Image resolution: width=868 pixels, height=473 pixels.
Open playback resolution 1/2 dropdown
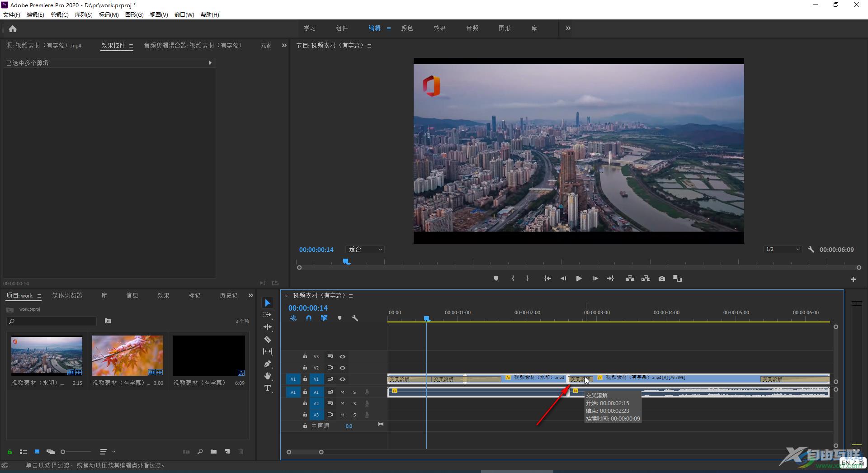(x=783, y=249)
